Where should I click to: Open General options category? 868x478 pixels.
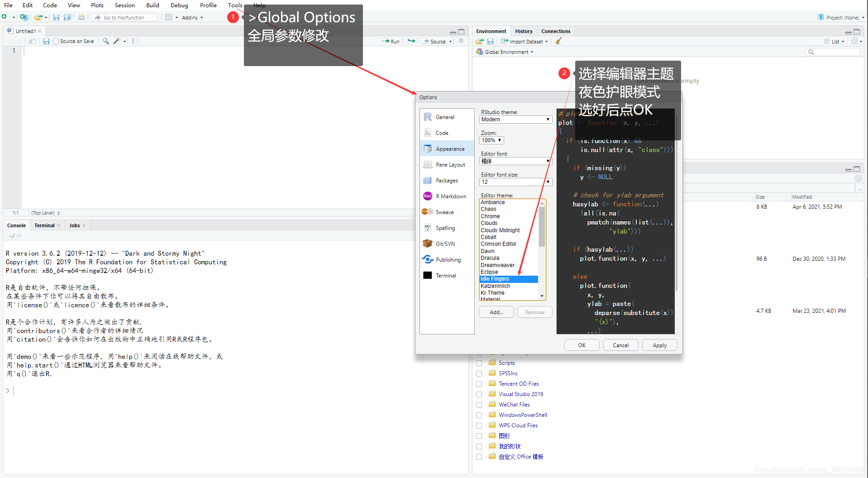coord(447,117)
